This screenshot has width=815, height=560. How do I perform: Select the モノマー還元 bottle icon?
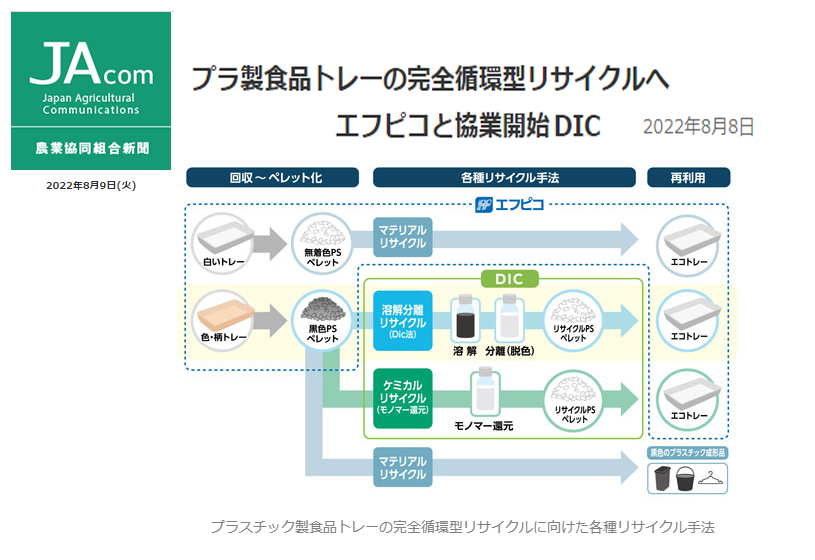coord(485,391)
